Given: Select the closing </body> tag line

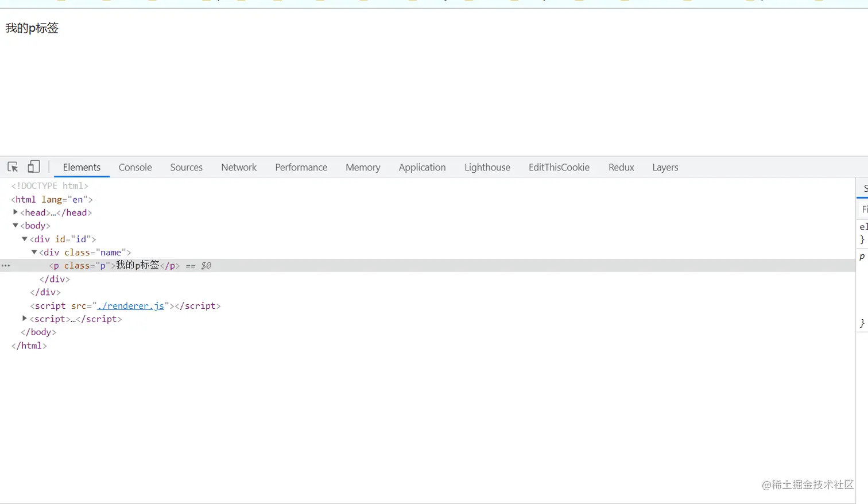Looking at the screenshot, I should pos(38,332).
